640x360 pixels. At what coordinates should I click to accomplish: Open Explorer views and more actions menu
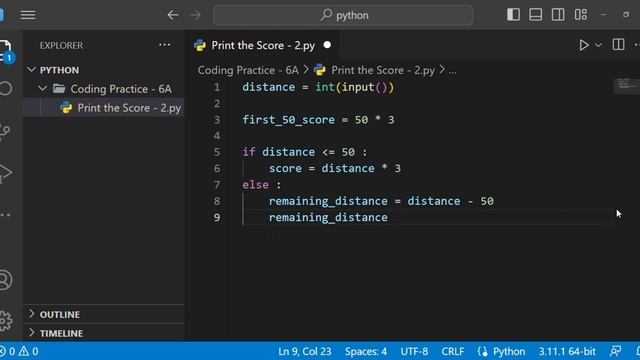pyautogui.click(x=164, y=45)
